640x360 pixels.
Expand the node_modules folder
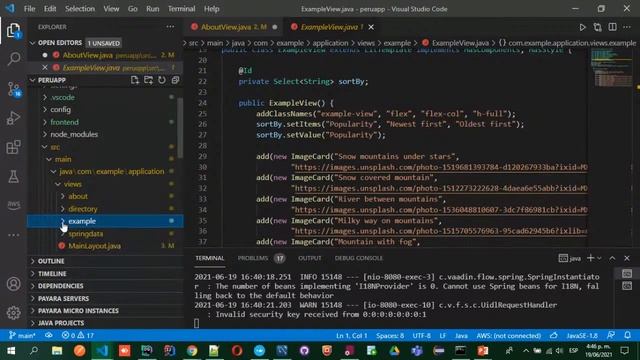point(74,134)
